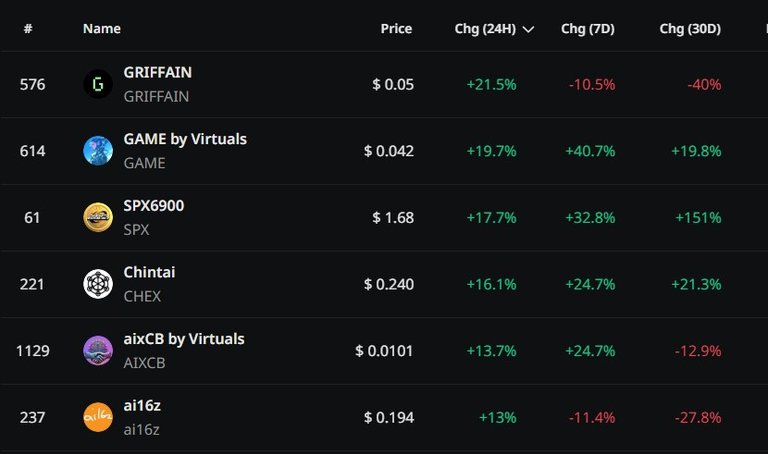Toggle sort arrow next to Chg (24H)

click(528, 29)
